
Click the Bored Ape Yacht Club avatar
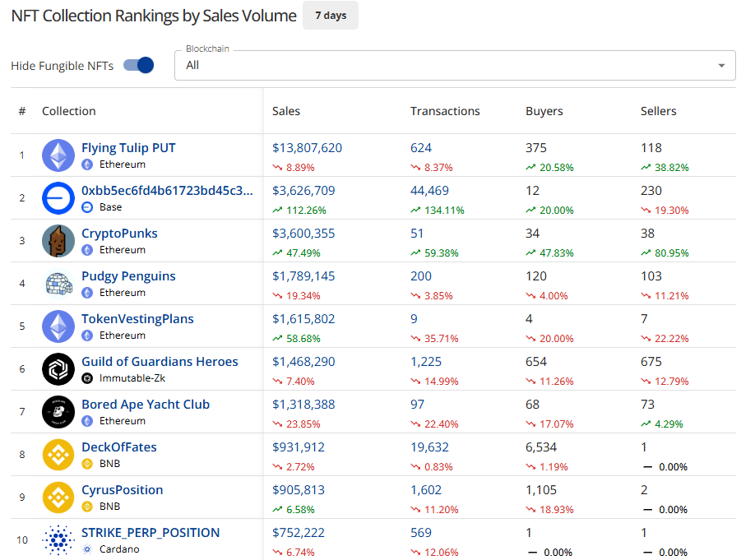(x=58, y=412)
